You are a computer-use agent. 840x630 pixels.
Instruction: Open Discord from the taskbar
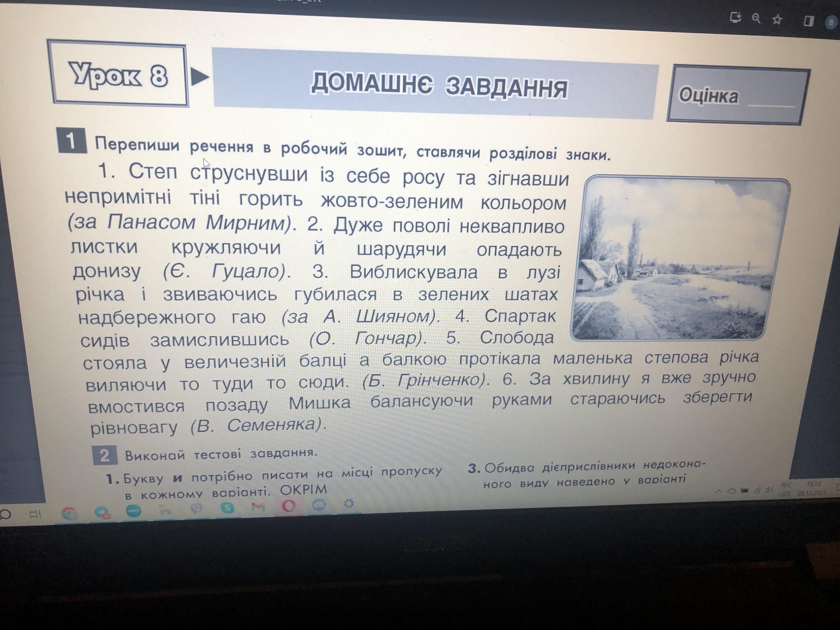[319, 505]
